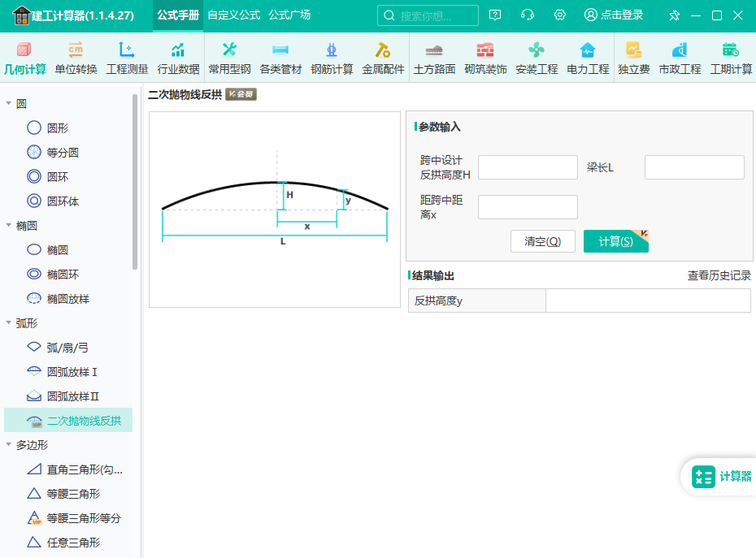Open the 电力工程 category icon
The height and width of the screenshot is (558, 756).
pyautogui.click(x=588, y=58)
